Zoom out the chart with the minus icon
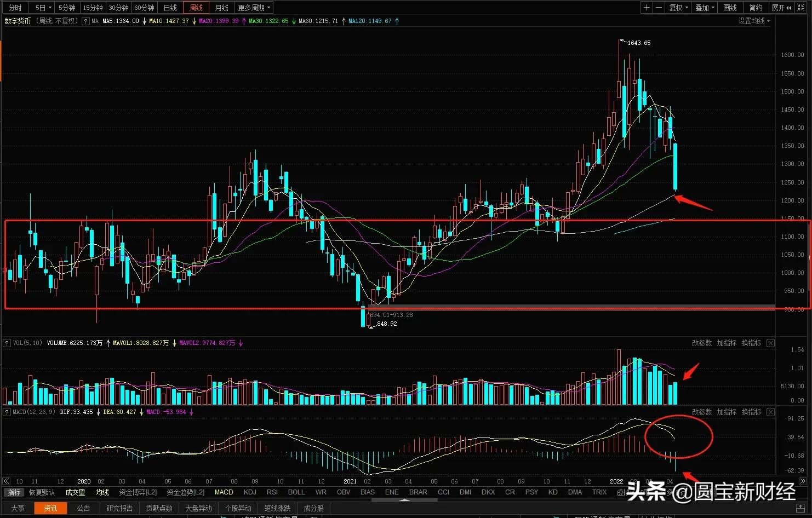Image resolution: width=812 pixels, height=518 pixels. (x=659, y=8)
